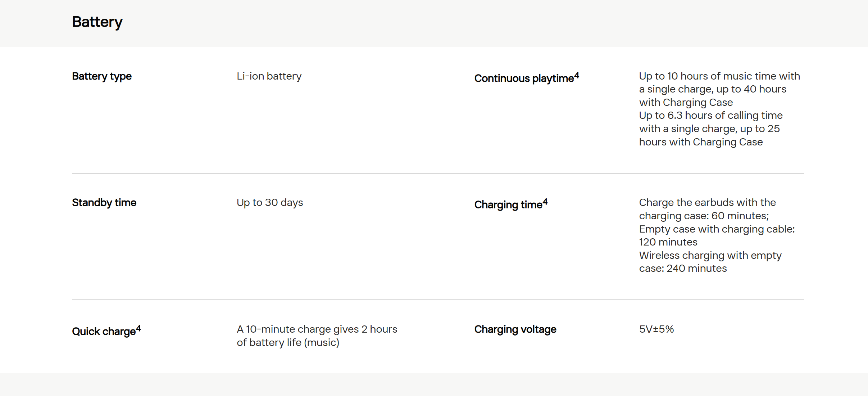Click the Up to 30 days value
This screenshot has height=396, width=868.
[x=270, y=203]
